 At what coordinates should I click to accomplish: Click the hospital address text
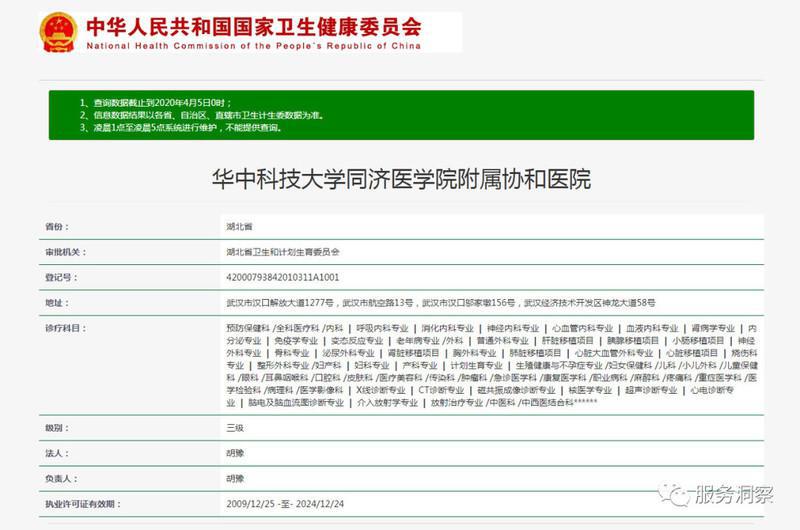(440, 301)
